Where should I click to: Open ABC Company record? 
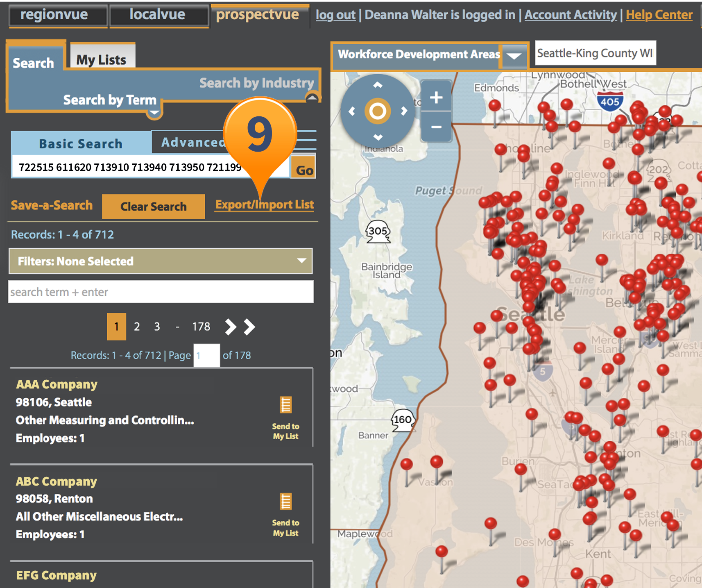56,481
